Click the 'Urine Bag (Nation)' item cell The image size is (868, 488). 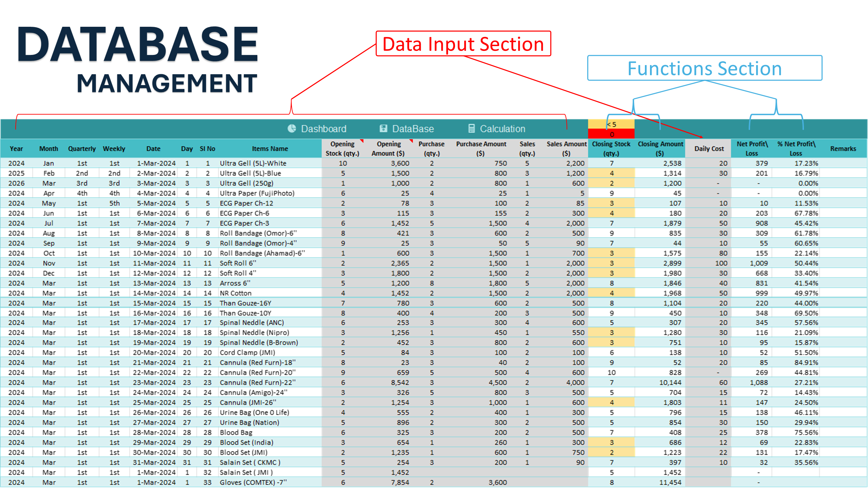pyautogui.click(x=270, y=423)
